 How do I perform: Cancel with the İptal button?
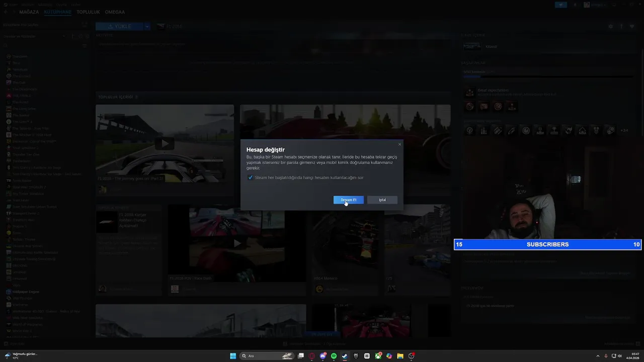382,200
